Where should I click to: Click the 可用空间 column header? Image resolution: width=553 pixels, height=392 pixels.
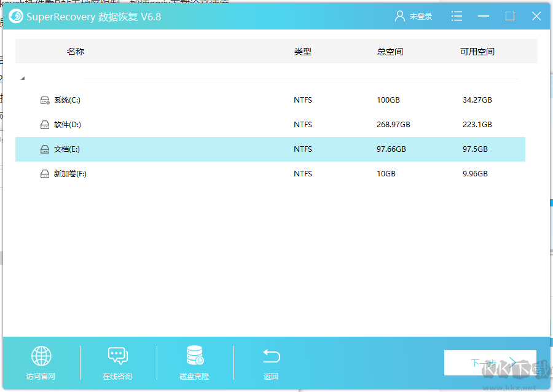[477, 52]
